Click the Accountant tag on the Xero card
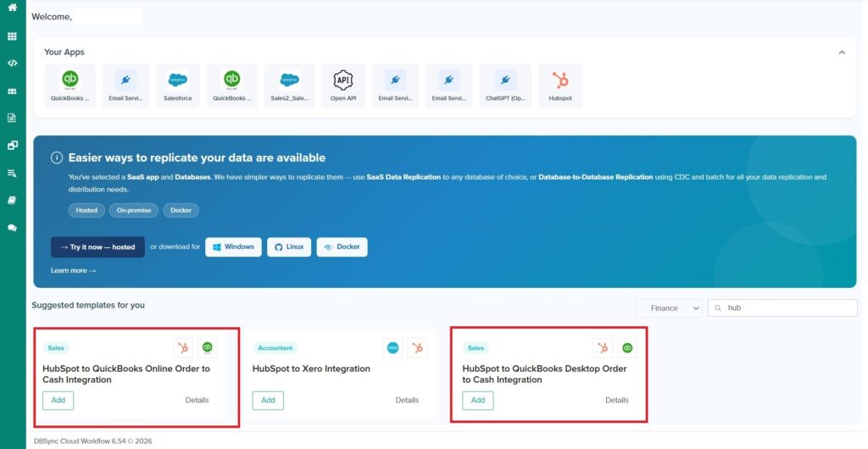The image size is (868, 449). pos(275,348)
